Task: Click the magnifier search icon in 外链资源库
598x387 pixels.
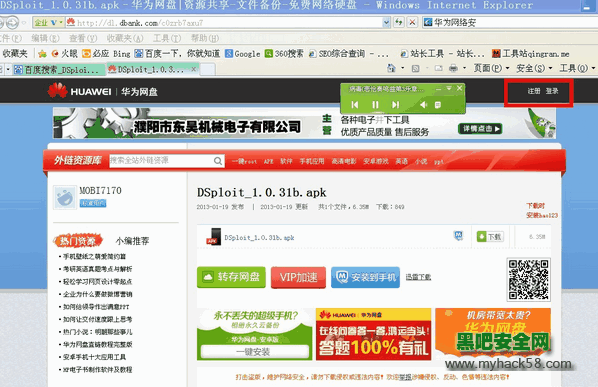Action: (218, 161)
